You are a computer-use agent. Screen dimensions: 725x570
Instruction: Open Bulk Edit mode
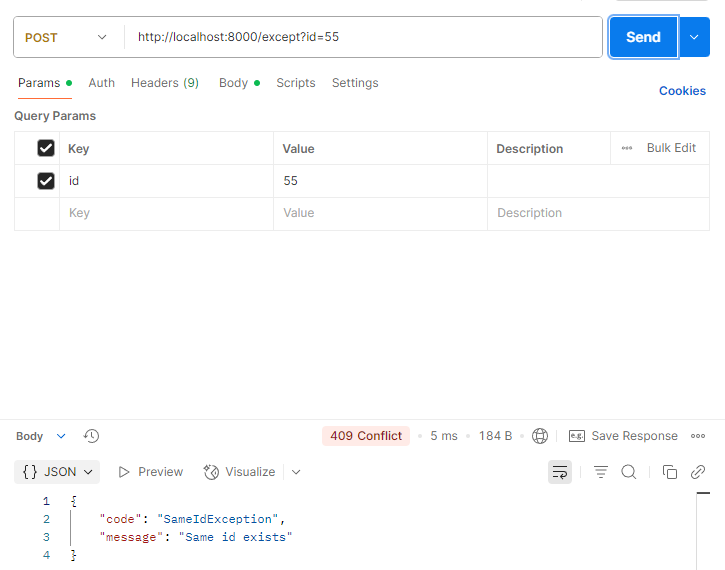(x=671, y=148)
